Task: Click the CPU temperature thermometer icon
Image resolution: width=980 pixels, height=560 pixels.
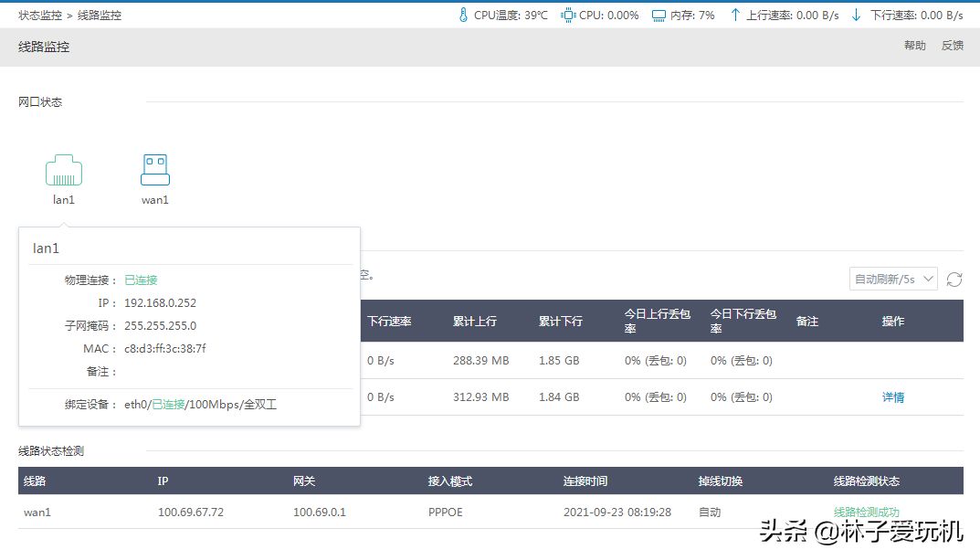Action: pyautogui.click(x=463, y=16)
